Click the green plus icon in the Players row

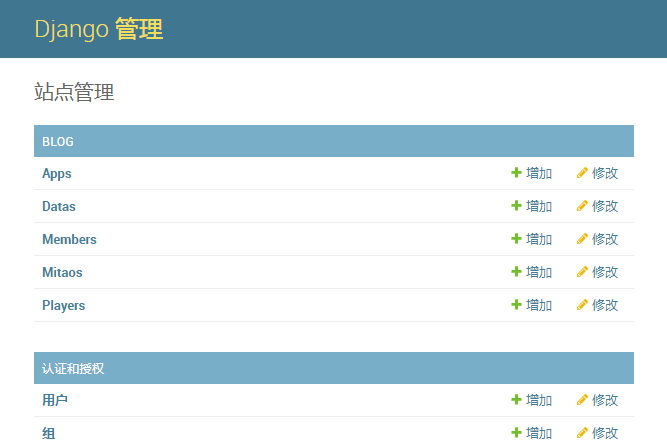tap(516, 305)
